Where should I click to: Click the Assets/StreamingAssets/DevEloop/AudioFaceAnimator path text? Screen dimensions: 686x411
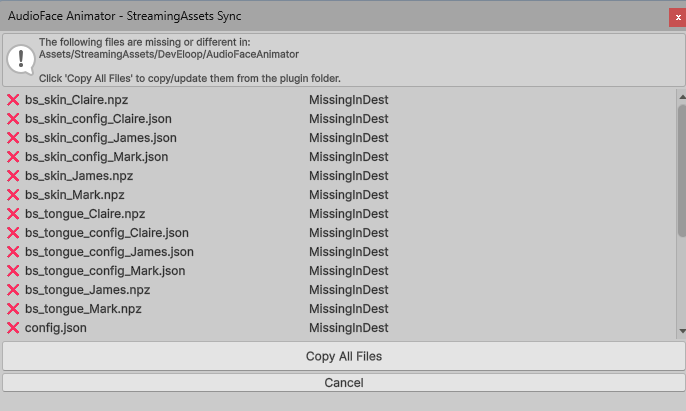[x=169, y=54]
